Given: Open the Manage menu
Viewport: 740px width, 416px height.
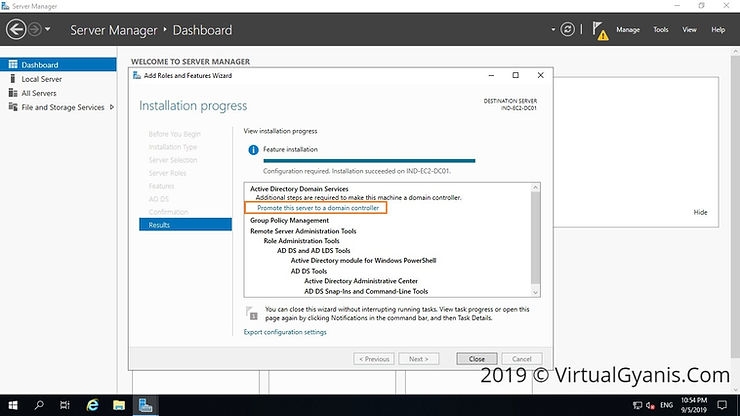Looking at the screenshot, I should tap(628, 30).
